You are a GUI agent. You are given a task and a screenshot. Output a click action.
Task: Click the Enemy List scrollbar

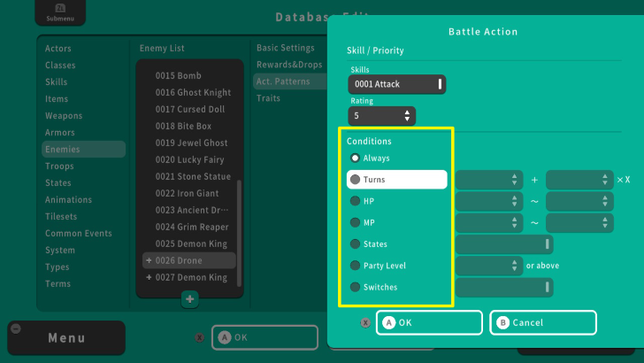[240, 233]
